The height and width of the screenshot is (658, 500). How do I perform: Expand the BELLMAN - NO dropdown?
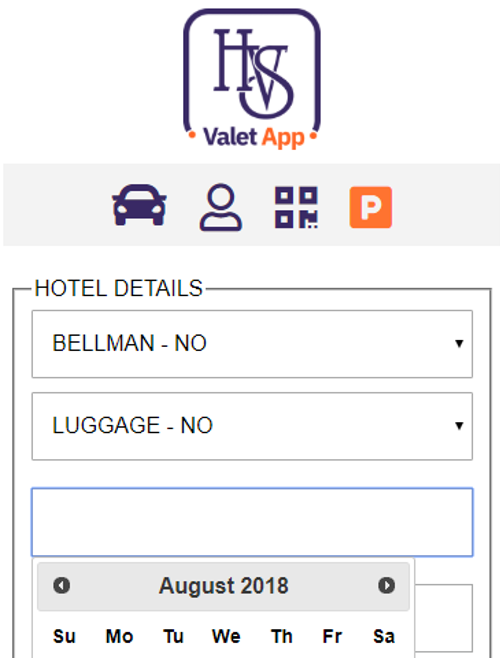pyautogui.click(x=252, y=344)
